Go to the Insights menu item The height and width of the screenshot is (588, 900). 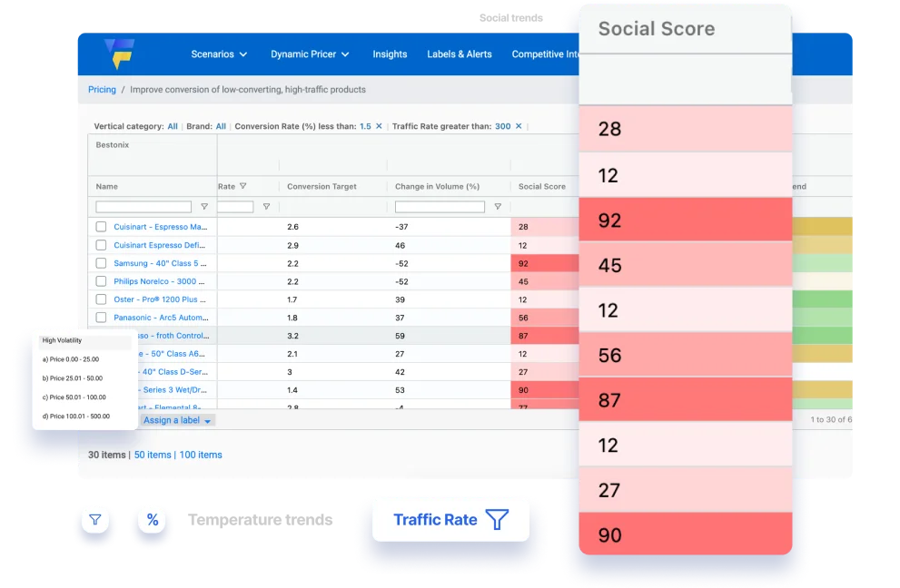click(x=390, y=54)
